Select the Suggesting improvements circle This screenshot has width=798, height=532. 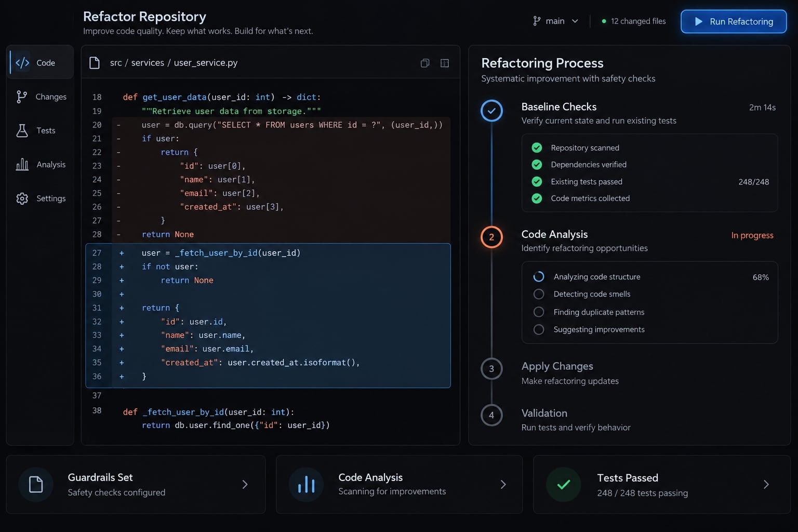pyautogui.click(x=539, y=329)
